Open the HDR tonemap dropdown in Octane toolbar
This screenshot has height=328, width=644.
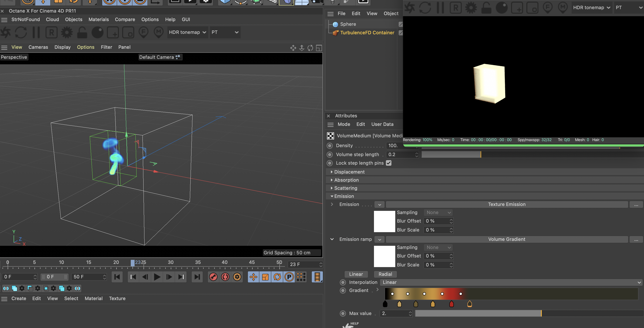click(187, 32)
